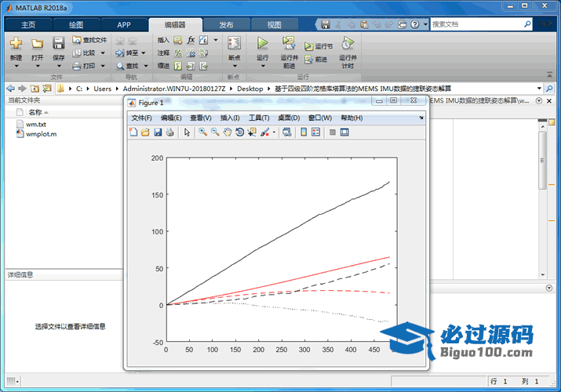561x392 pixels.
Task: Toggle Insert Legend in Figure toolbar
Action: pyautogui.click(x=316, y=132)
